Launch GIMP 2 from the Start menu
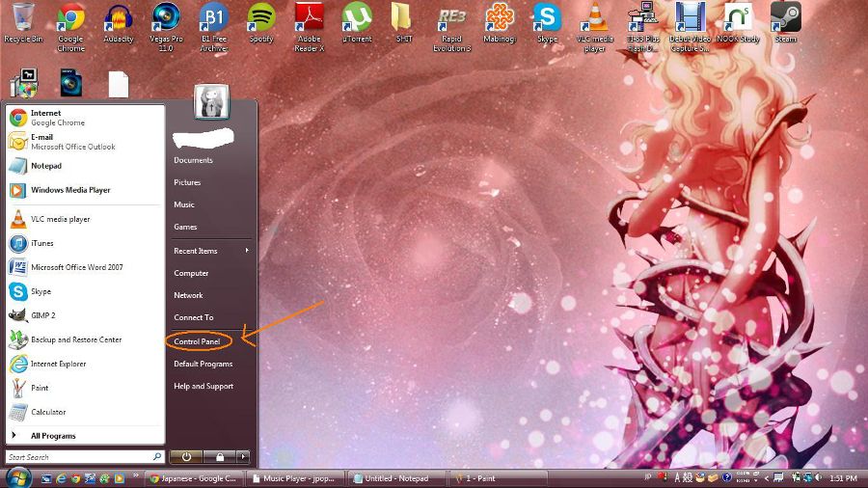 tap(43, 315)
